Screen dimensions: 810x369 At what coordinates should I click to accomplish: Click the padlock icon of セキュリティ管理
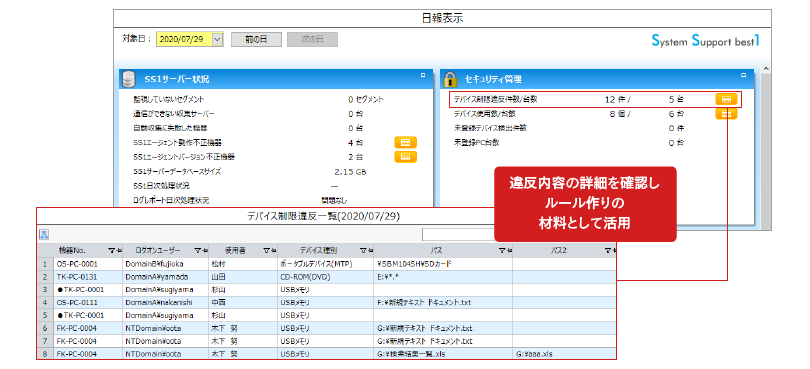pyautogui.click(x=450, y=79)
